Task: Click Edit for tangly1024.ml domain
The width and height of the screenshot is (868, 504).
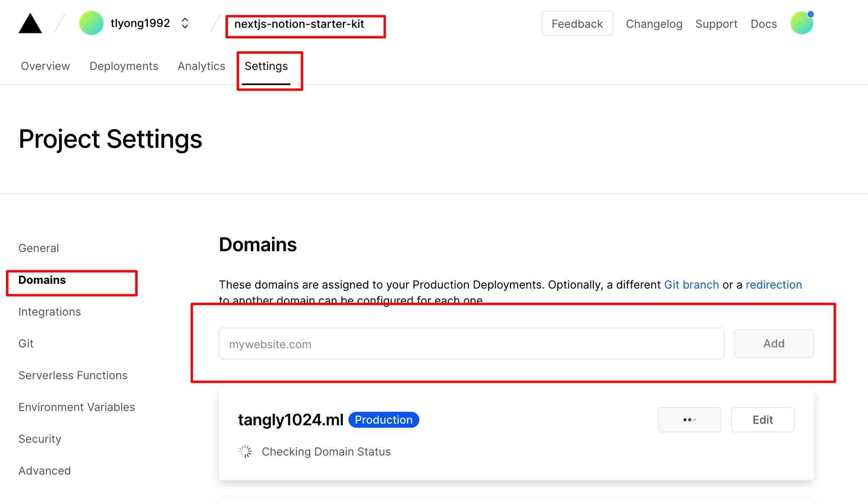Action: 762,420
